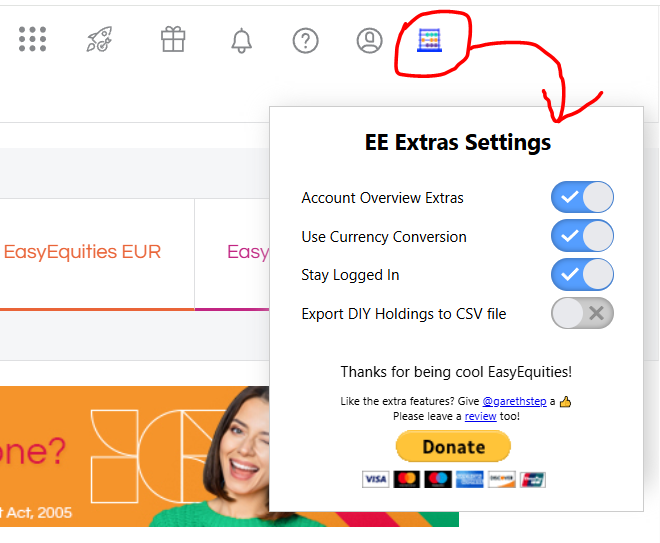Image resolution: width=660 pixels, height=543 pixels.
Task: Click the Discover card icon
Action: [x=501, y=479]
